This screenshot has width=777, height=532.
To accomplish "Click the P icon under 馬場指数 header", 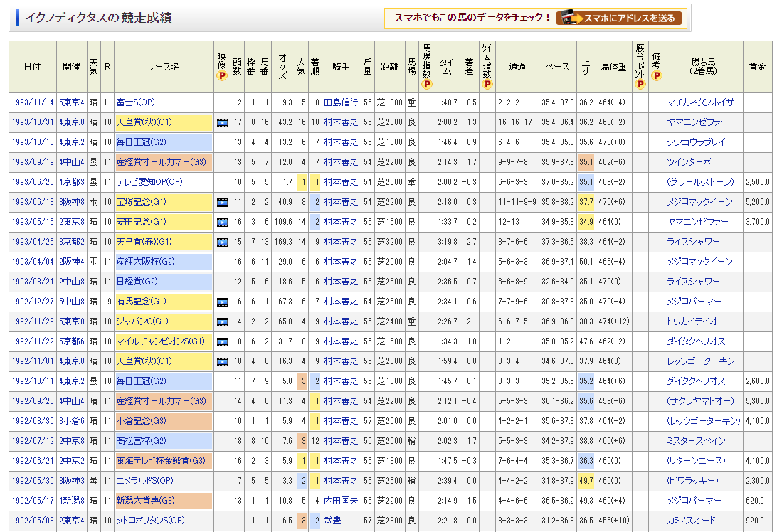I will point(426,84).
